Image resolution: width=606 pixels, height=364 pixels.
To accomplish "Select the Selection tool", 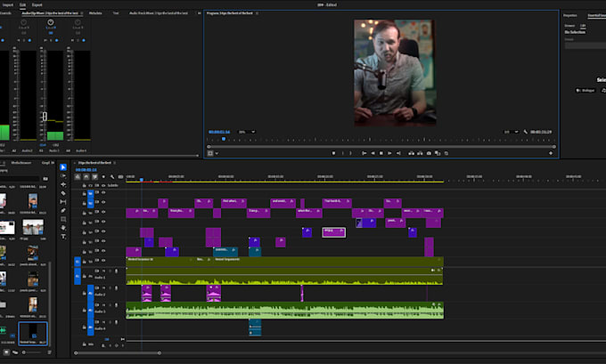I will tap(63, 167).
